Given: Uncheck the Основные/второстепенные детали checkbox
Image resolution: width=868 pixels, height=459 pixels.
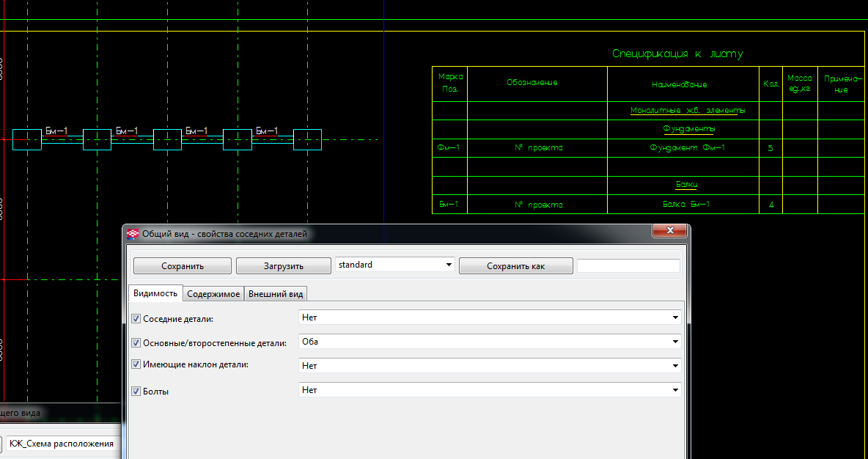Looking at the screenshot, I should coord(136,343).
